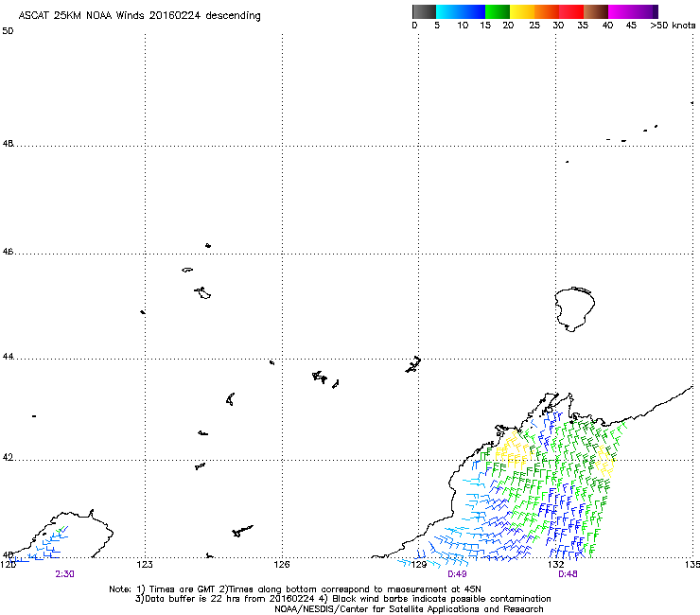This screenshot has height=615, width=700.
Task: Click the latitude label '42'
Action: coord(8,457)
